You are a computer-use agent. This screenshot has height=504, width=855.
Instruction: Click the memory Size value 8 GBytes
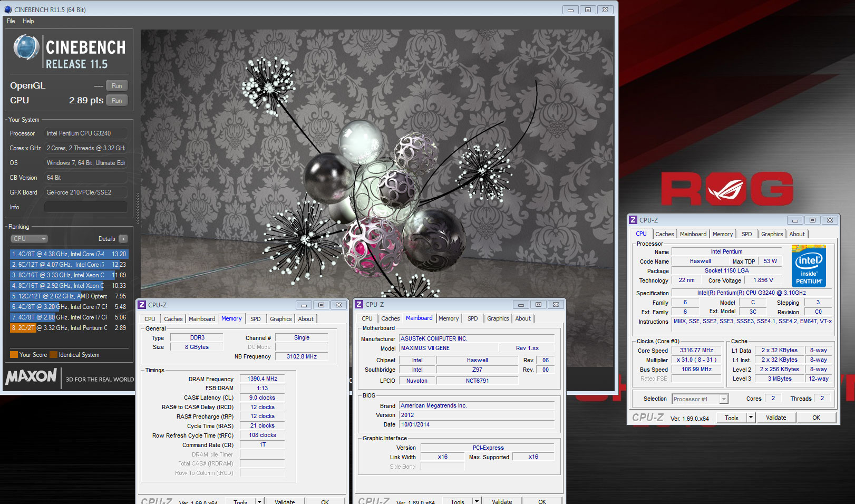[x=197, y=347]
